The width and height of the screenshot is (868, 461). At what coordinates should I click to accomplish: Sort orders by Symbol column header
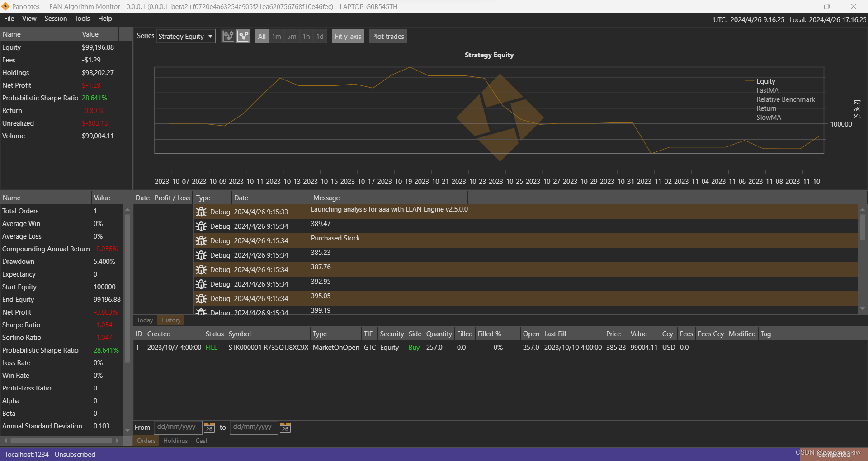click(269, 334)
